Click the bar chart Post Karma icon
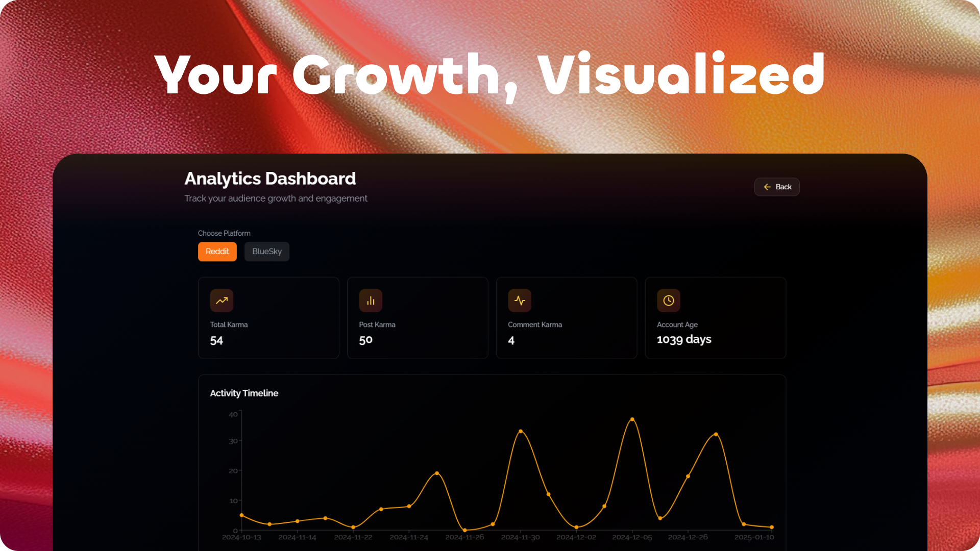980x551 pixels. [371, 300]
